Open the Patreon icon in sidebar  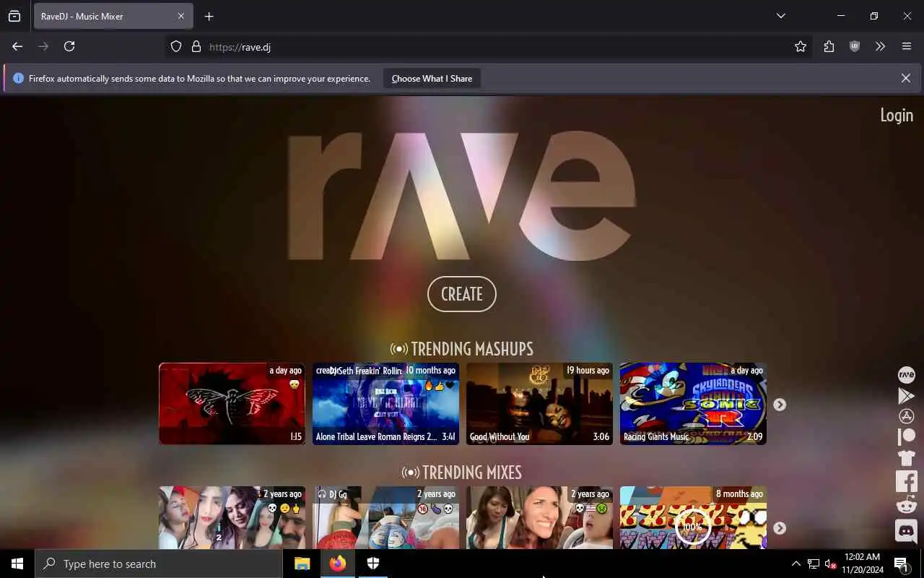coord(906,436)
